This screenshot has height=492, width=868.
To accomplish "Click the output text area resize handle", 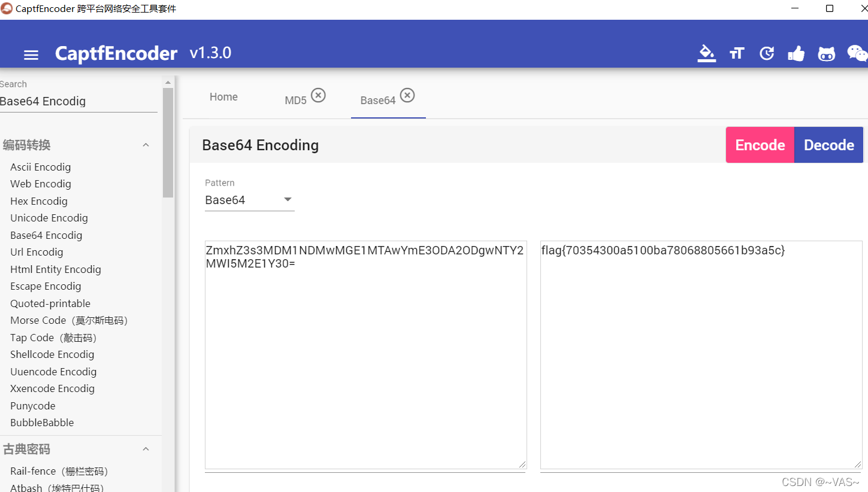I will [858, 464].
